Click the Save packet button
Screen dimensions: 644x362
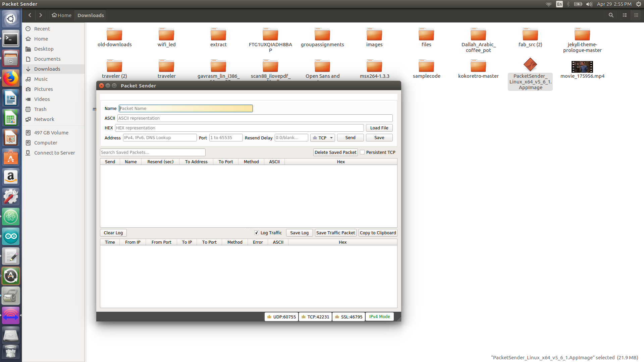click(x=379, y=138)
